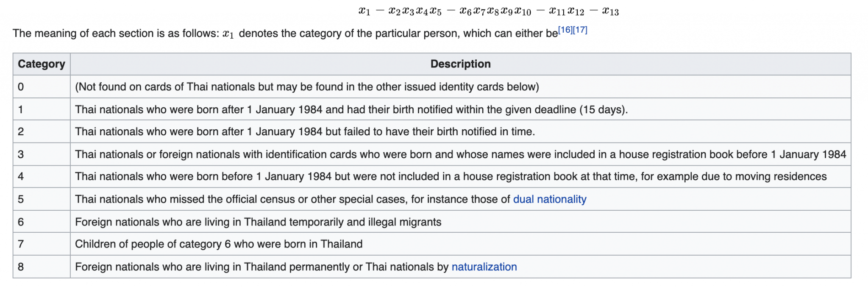Click category 0 cell in the table
This screenshot has height=287, width=868.
point(21,87)
